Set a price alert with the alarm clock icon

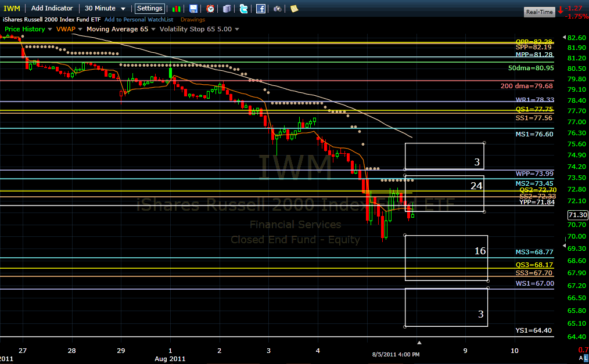click(x=210, y=9)
